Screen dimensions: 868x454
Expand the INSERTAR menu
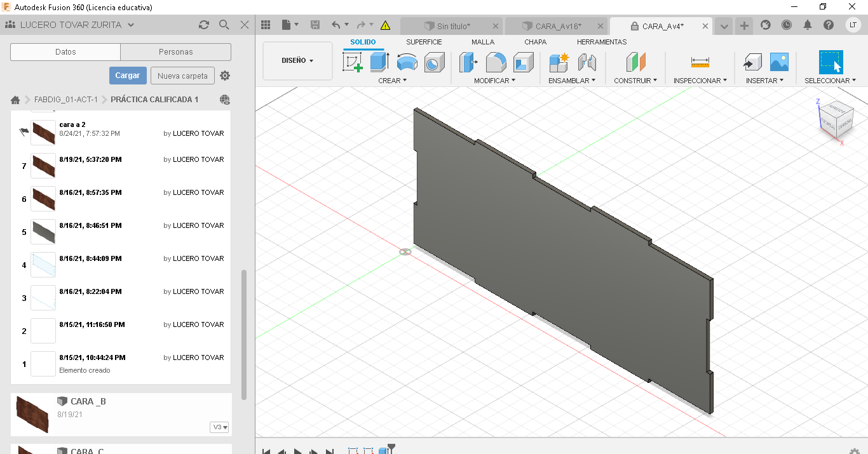coord(764,81)
